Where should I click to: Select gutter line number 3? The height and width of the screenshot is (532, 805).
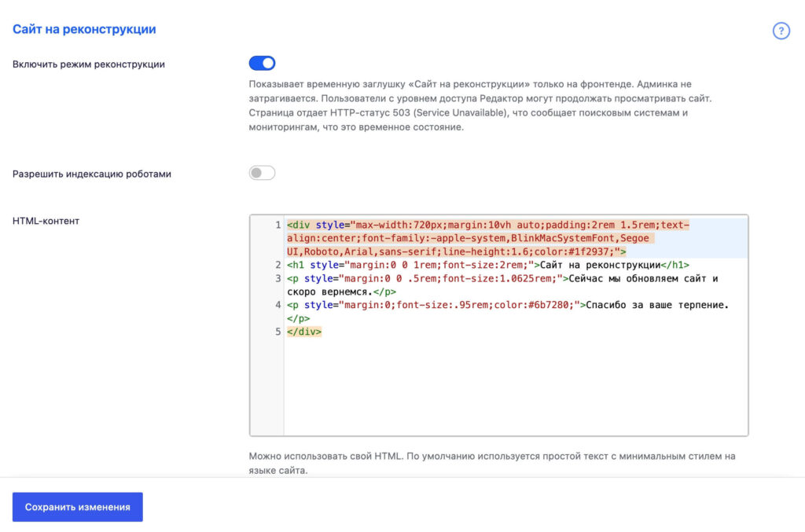[x=278, y=278]
